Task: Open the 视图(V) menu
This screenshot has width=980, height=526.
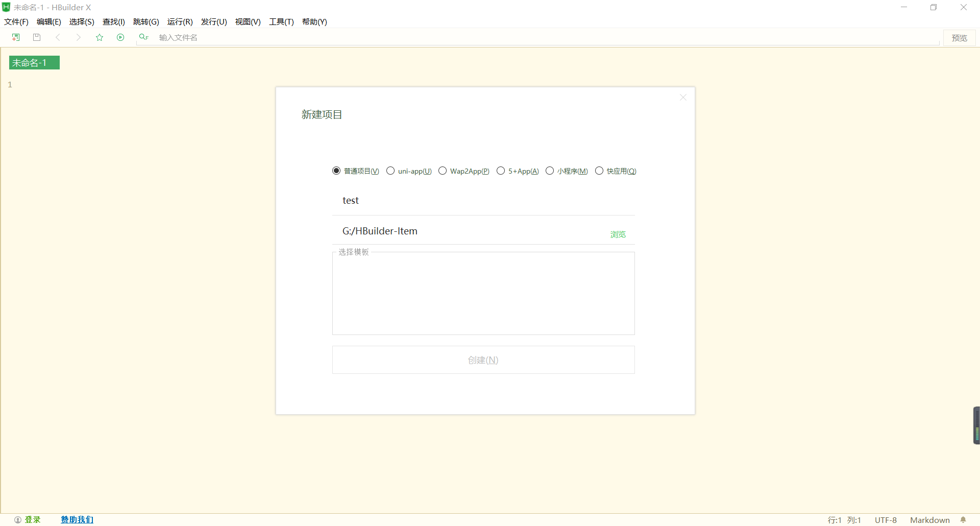Action: pos(248,21)
